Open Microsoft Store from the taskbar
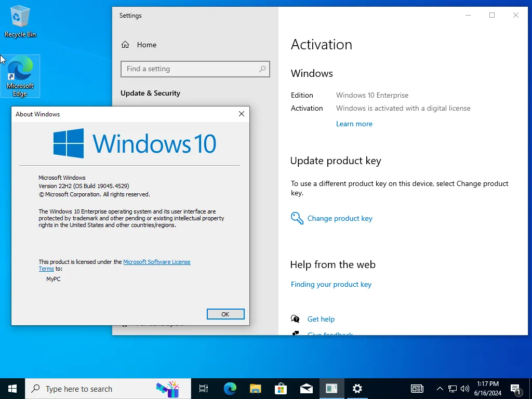This screenshot has height=399, width=532. [x=281, y=389]
